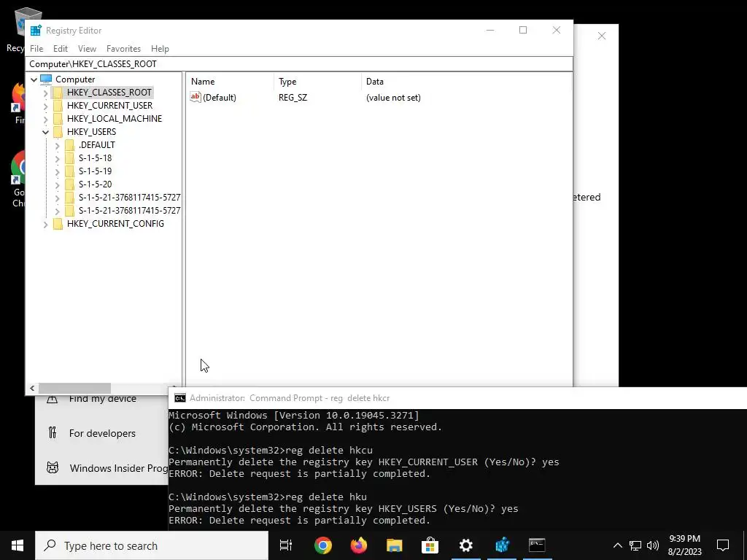Select the (Default) value name

[x=219, y=98]
